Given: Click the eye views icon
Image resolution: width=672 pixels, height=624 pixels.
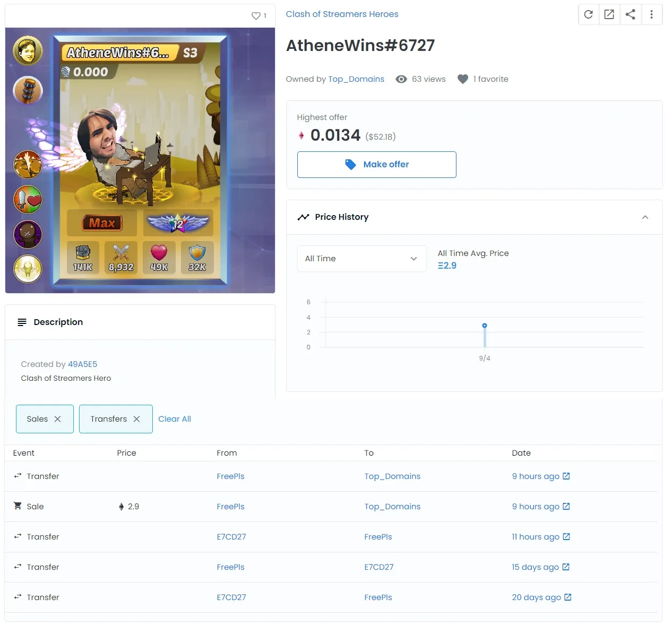Looking at the screenshot, I should (401, 79).
